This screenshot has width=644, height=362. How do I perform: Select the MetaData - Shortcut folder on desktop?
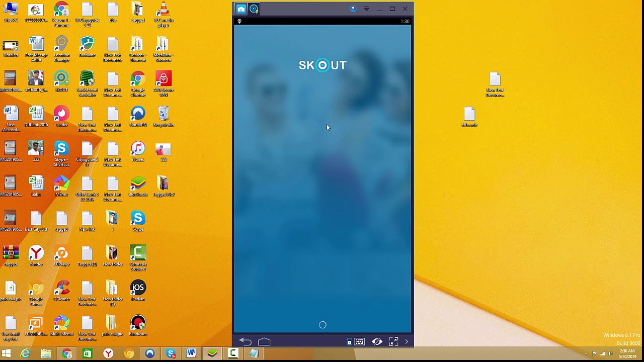163,49
